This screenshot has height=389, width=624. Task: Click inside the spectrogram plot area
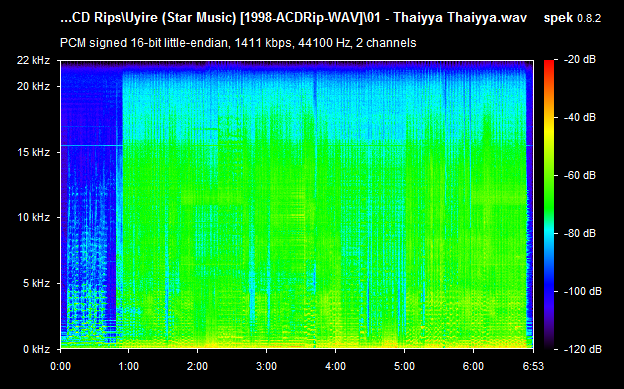297,205
